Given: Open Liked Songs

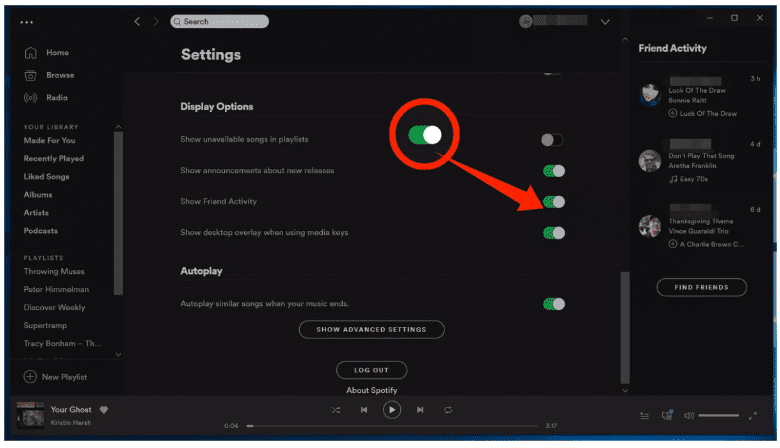Looking at the screenshot, I should click(x=46, y=177).
